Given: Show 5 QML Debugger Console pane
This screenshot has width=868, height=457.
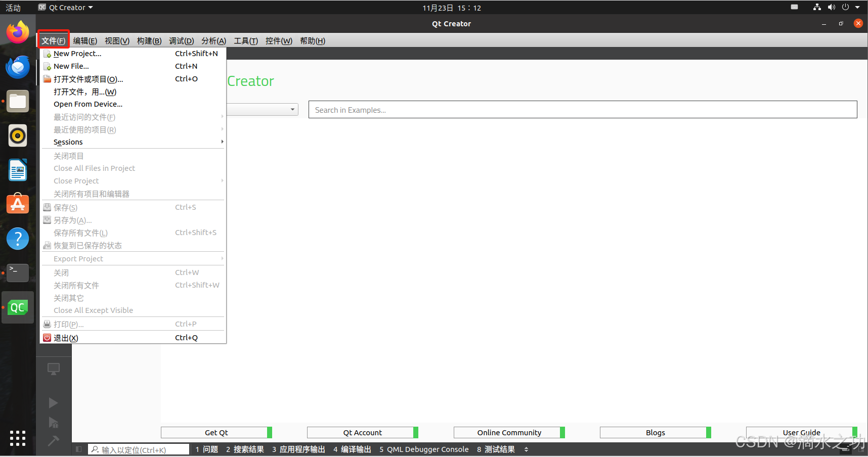Looking at the screenshot, I should coord(424,449).
